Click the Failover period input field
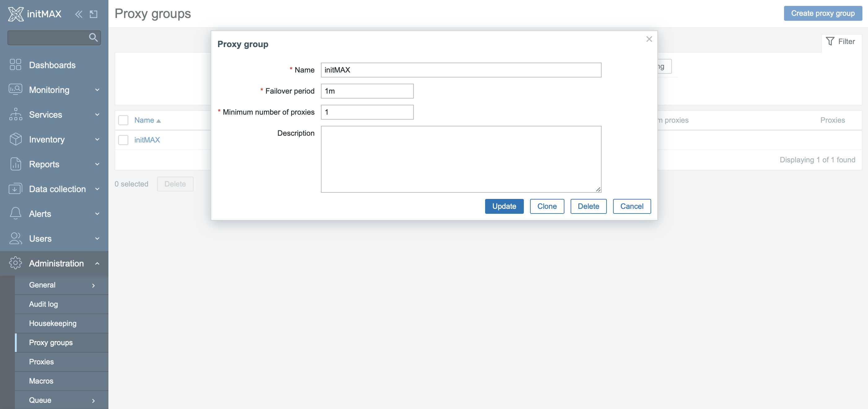This screenshot has width=868, height=409. point(367,91)
